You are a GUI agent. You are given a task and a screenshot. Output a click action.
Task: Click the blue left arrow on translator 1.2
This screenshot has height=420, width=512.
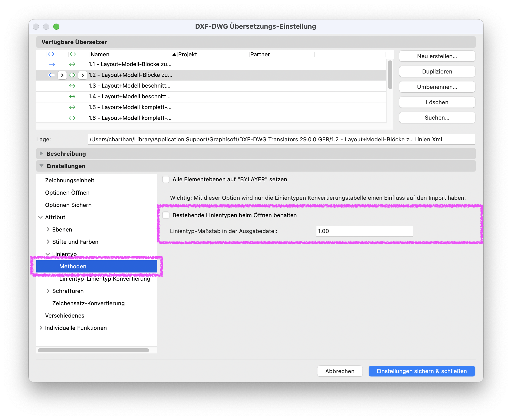(51, 75)
